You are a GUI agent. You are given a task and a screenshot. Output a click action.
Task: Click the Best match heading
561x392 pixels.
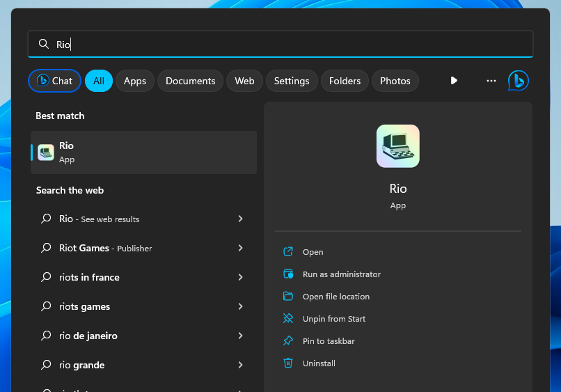pos(60,116)
